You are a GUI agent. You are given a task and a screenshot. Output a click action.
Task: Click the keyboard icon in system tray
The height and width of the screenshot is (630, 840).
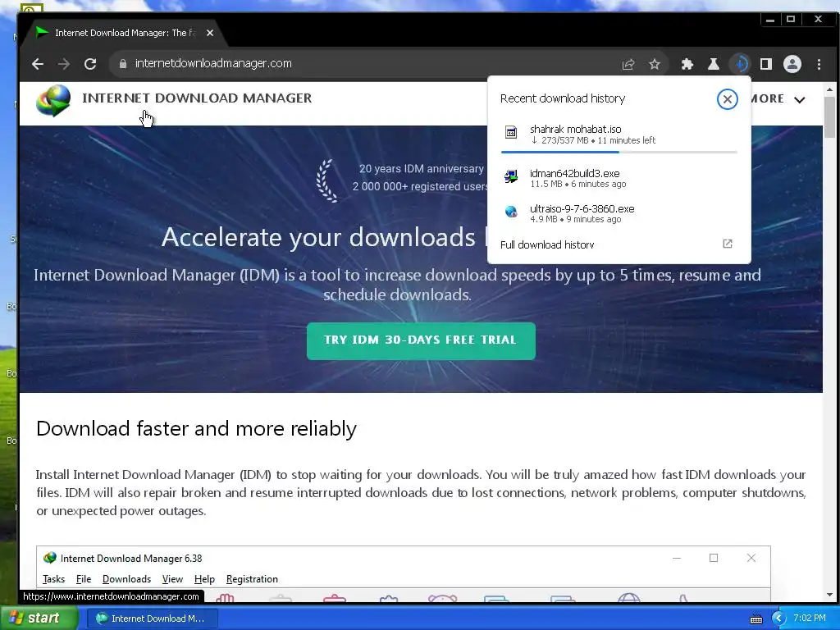click(x=756, y=619)
